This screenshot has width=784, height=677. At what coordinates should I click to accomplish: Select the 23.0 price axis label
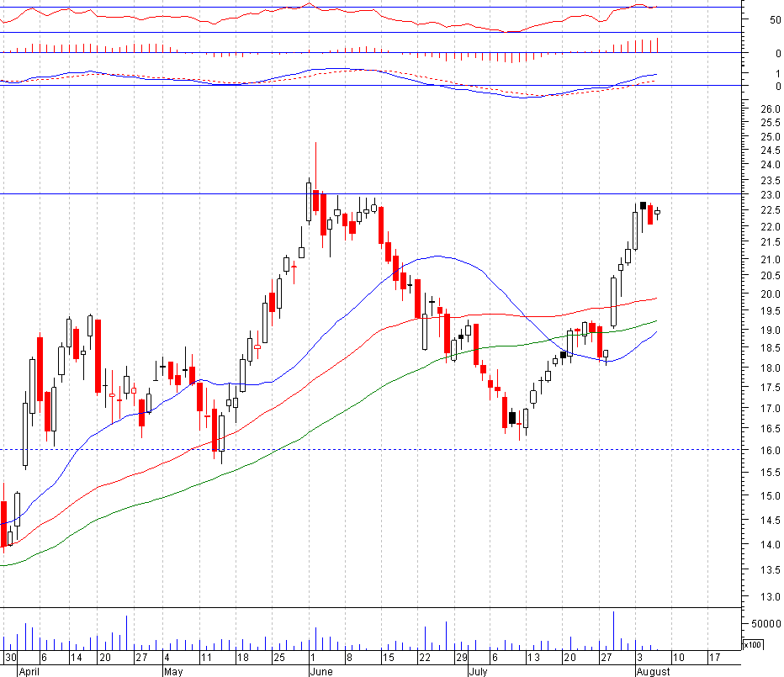coord(770,195)
